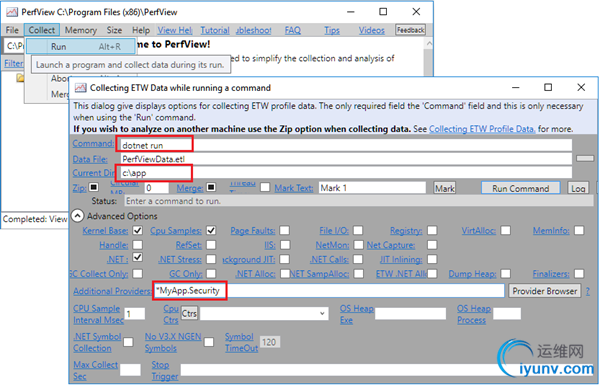
Task: Open the Size menu in PerfView
Action: coord(114,30)
